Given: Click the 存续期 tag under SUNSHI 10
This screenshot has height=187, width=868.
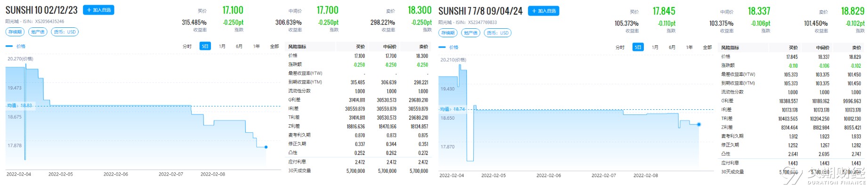Looking at the screenshot, I should click(15, 32).
